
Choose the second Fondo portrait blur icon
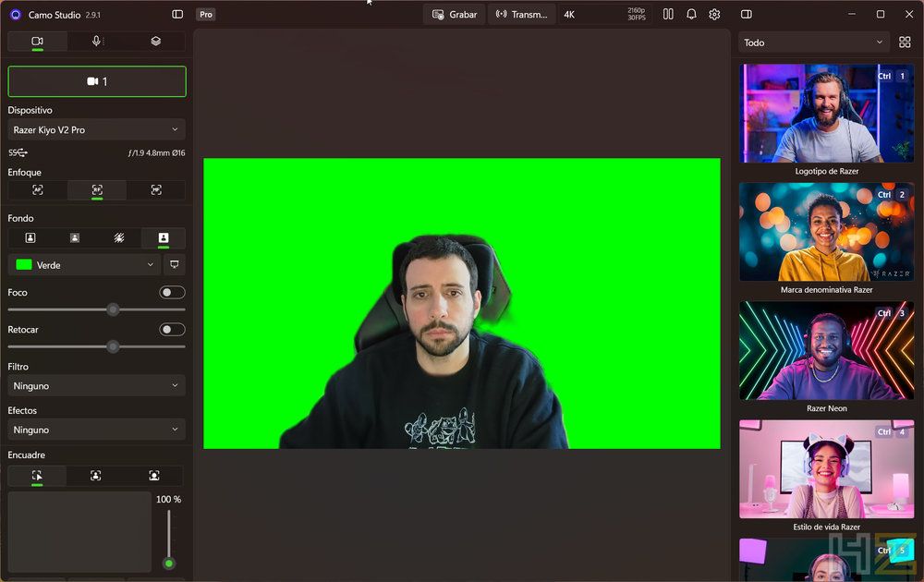75,237
